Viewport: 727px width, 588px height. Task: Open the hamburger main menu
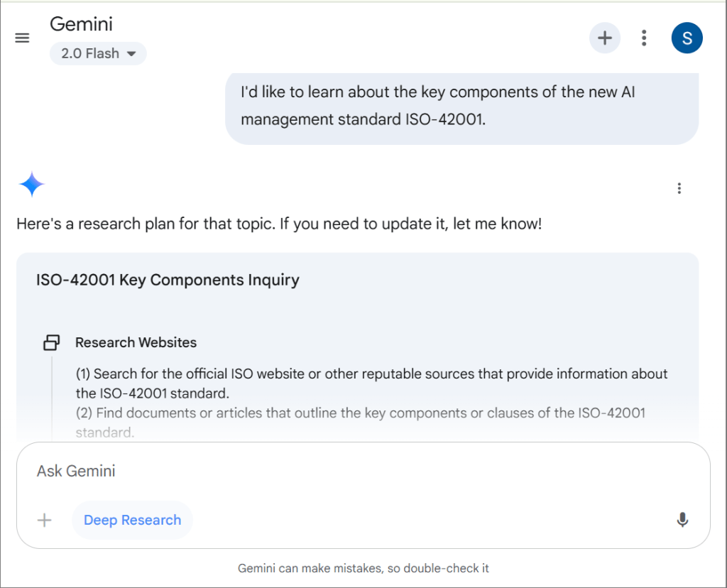22,38
